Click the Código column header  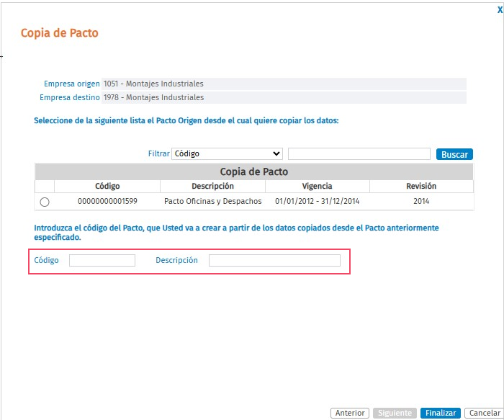(x=107, y=186)
